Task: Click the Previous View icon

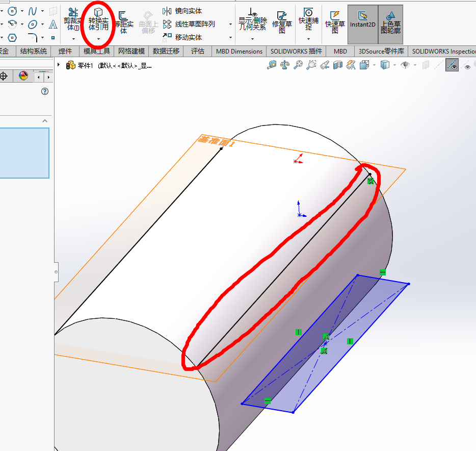Action: [x=325, y=65]
